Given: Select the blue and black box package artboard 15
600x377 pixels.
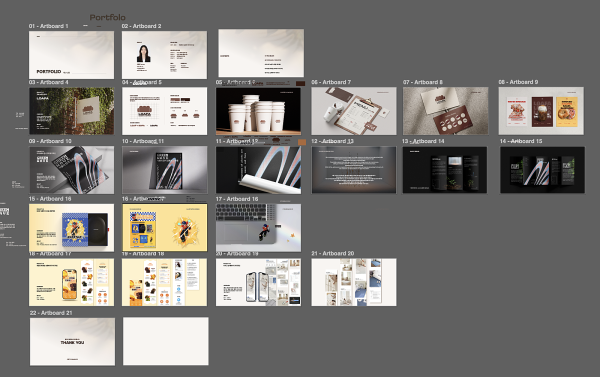Looking at the screenshot, I should coord(72,228).
